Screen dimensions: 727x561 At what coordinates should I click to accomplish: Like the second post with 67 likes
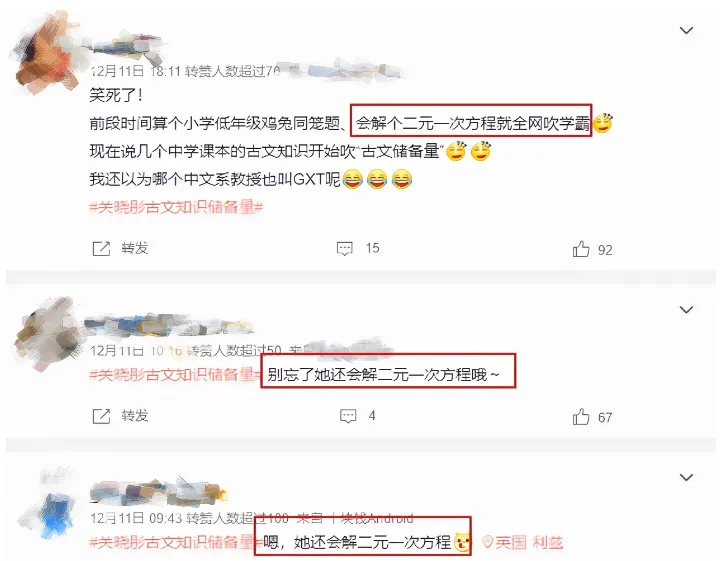click(581, 417)
